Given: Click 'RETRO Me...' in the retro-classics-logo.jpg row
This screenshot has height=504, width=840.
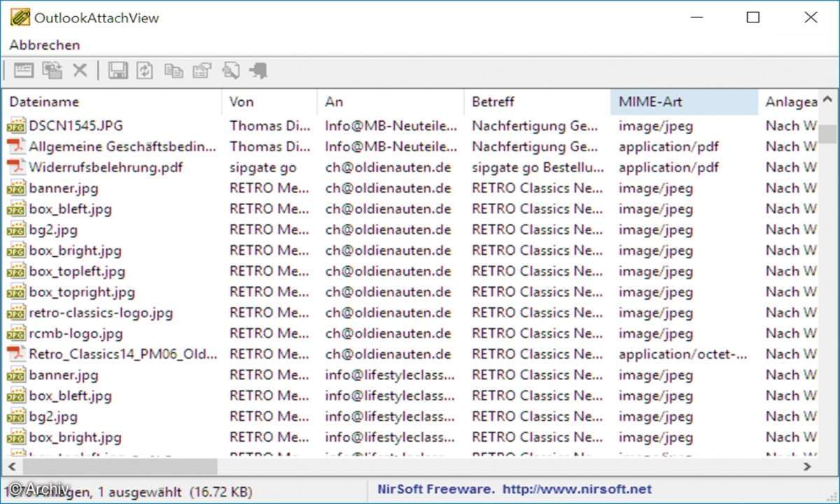Looking at the screenshot, I should [x=269, y=313].
